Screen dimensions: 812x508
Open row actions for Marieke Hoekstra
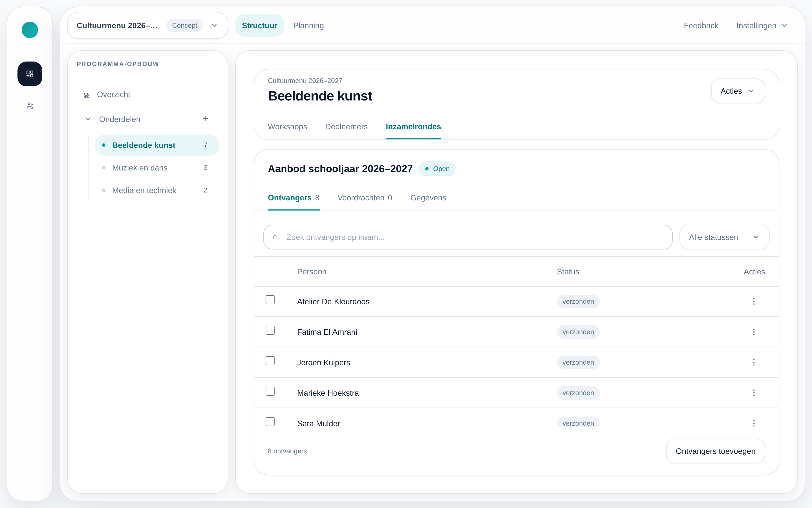click(x=754, y=393)
